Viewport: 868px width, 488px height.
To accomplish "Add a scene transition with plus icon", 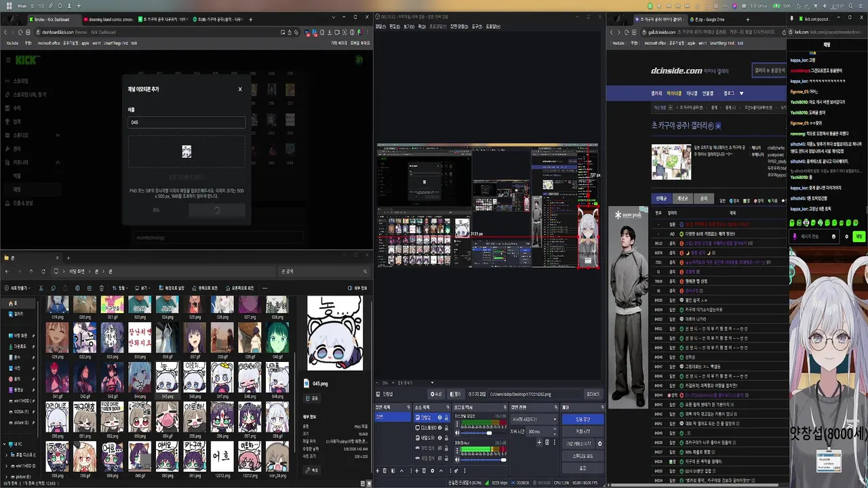I will point(539,443).
